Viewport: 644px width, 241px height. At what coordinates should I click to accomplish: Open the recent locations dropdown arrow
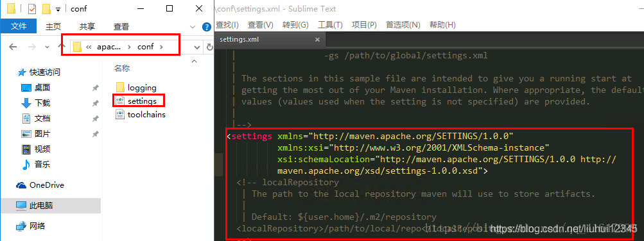(47, 47)
